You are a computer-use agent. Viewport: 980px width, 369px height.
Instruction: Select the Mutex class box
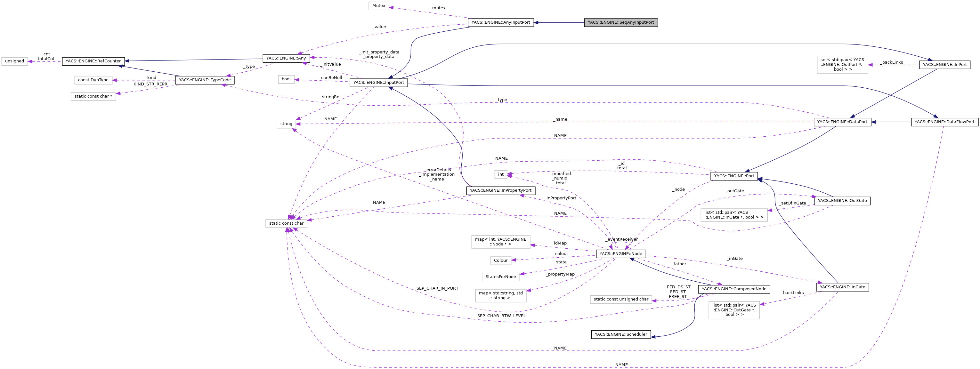coord(379,6)
